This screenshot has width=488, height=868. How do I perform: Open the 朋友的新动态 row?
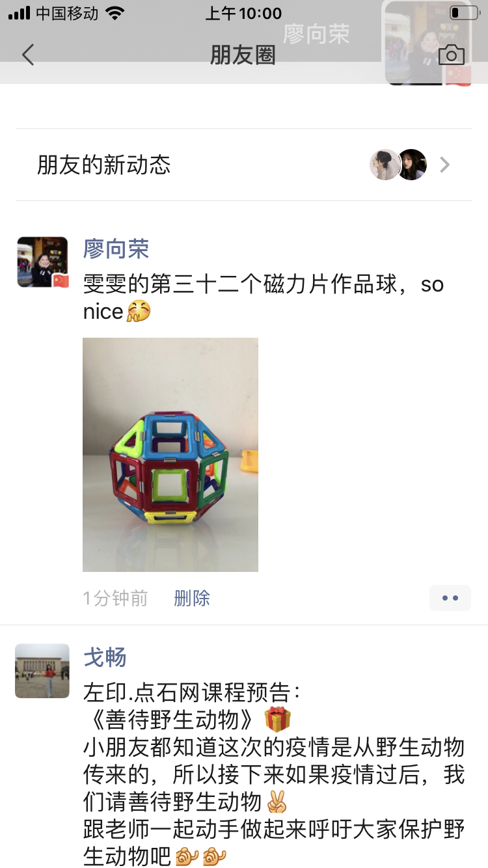point(244,165)
